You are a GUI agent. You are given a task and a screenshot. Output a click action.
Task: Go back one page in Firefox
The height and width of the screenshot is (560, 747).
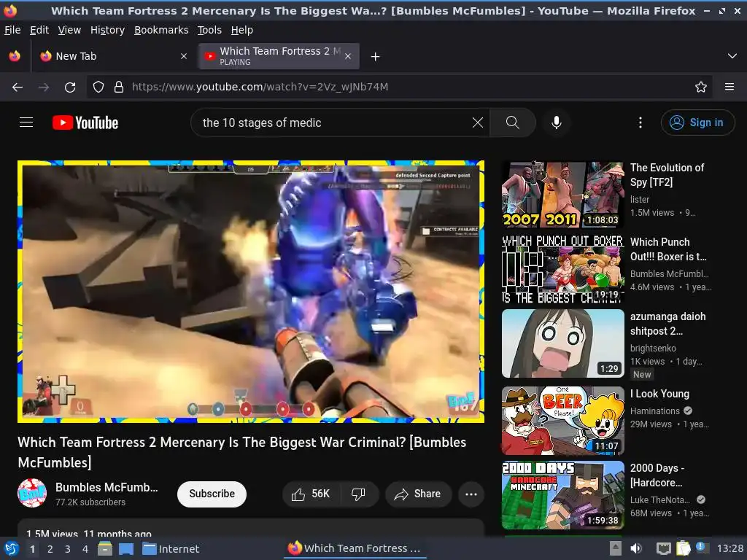point(18,87)
